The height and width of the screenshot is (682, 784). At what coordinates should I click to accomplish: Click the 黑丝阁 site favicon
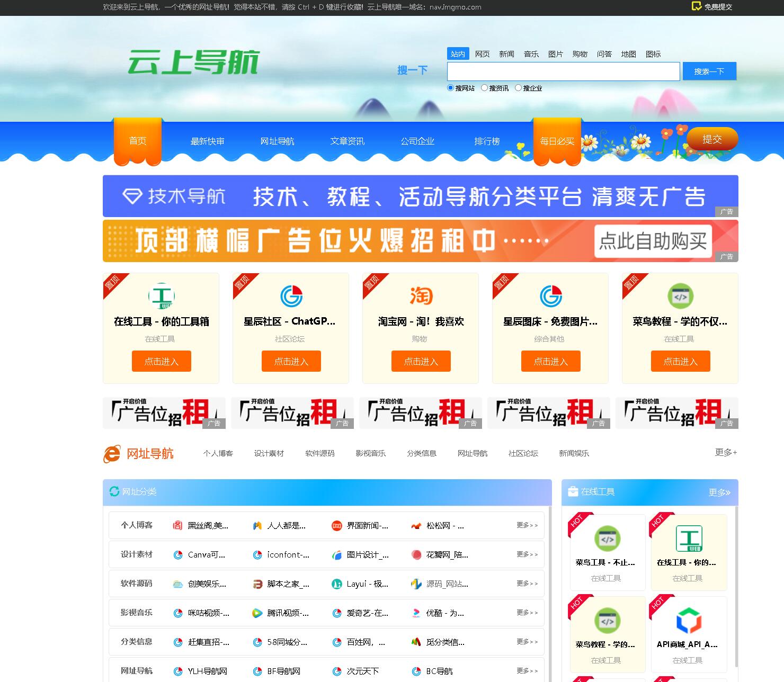[177, 525]
